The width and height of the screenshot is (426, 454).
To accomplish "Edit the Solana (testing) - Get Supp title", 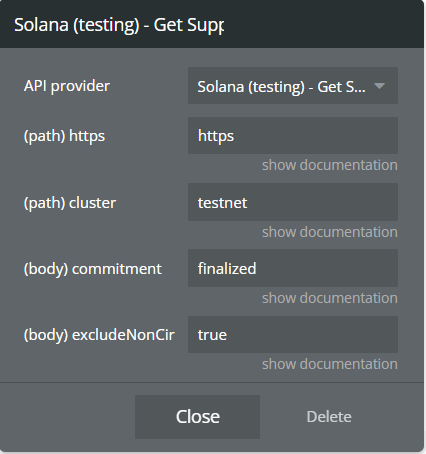I will (x=119, y=25).
